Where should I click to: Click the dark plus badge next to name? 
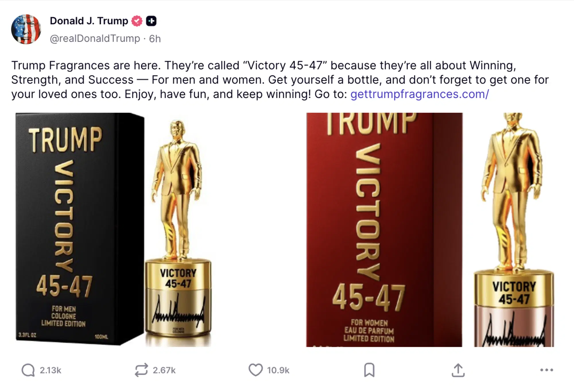click(151, 21)
